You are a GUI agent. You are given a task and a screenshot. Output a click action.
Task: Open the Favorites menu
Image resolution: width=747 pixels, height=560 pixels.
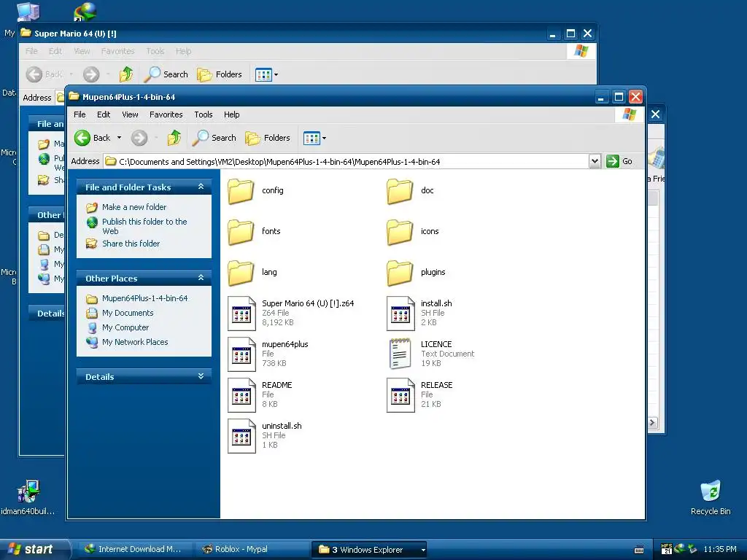(x=166, y=114)
